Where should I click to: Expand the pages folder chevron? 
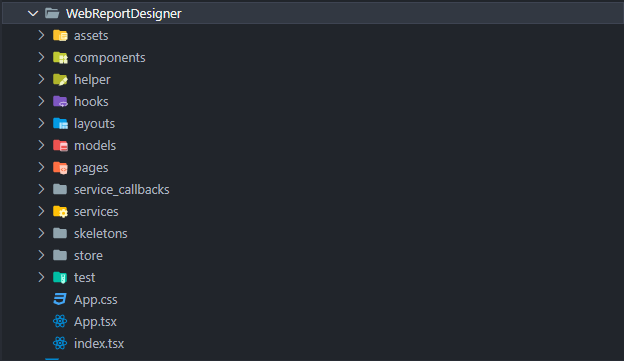[41, 167]
